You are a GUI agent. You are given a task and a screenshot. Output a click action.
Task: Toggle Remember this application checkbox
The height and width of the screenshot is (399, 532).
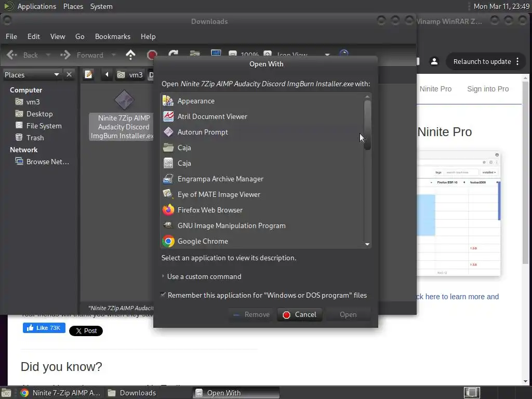click(x=163, y=295)
